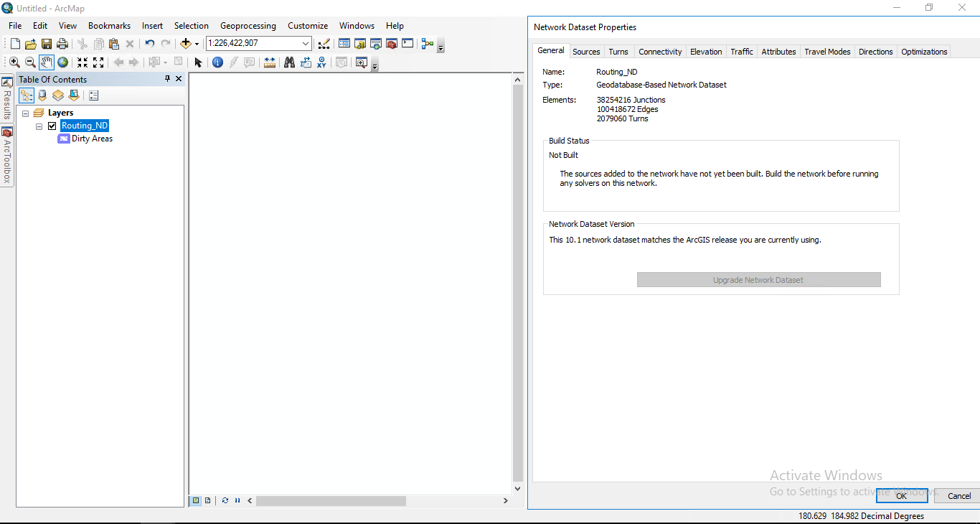
Task: Open a map file from disk
Action: tap(31, 44)
